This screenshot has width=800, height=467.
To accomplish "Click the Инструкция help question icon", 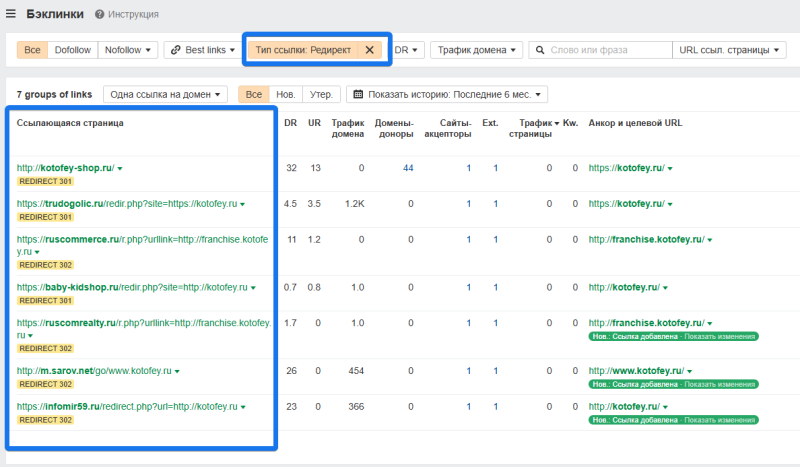I will [99, 15].
